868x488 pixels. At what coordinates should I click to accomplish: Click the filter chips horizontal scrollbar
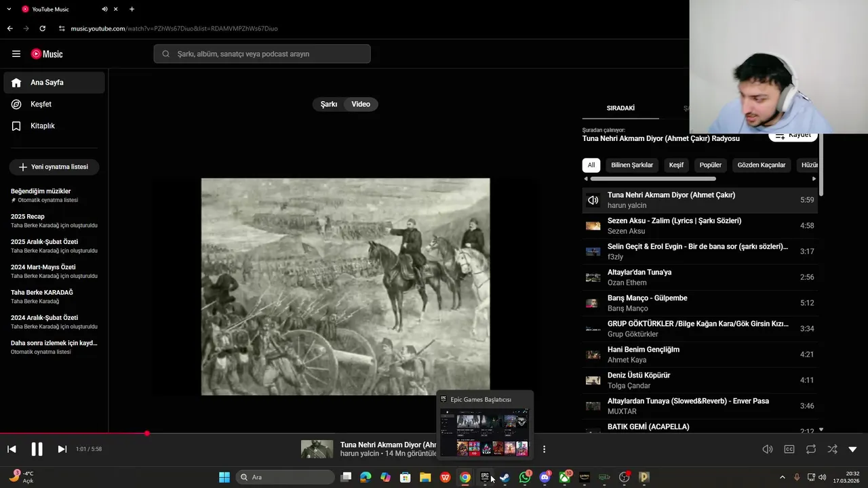(653, 179)
